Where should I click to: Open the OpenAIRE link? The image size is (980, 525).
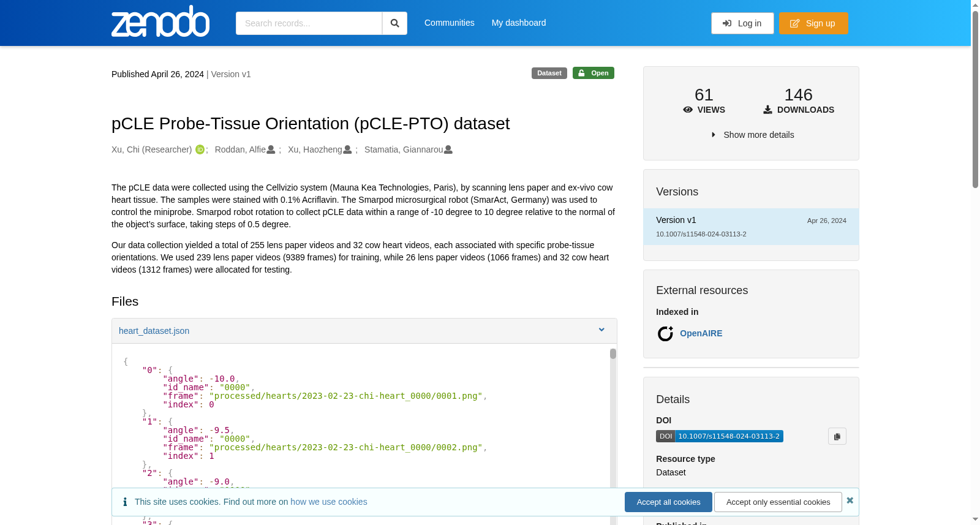pos(701,333)
